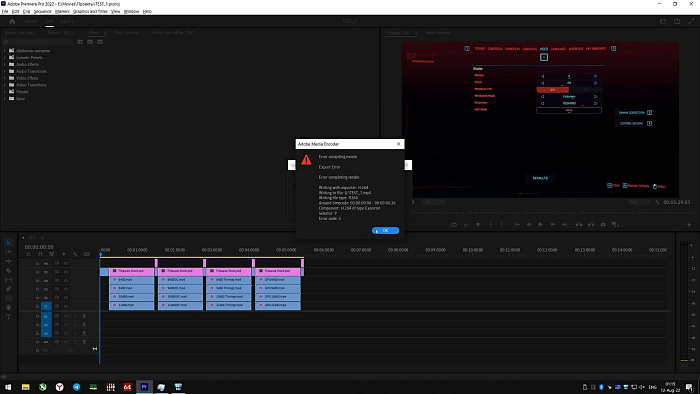The image size is (700, 394).
Task: Add a marker from the timeline header
Action: pos(63,254)
